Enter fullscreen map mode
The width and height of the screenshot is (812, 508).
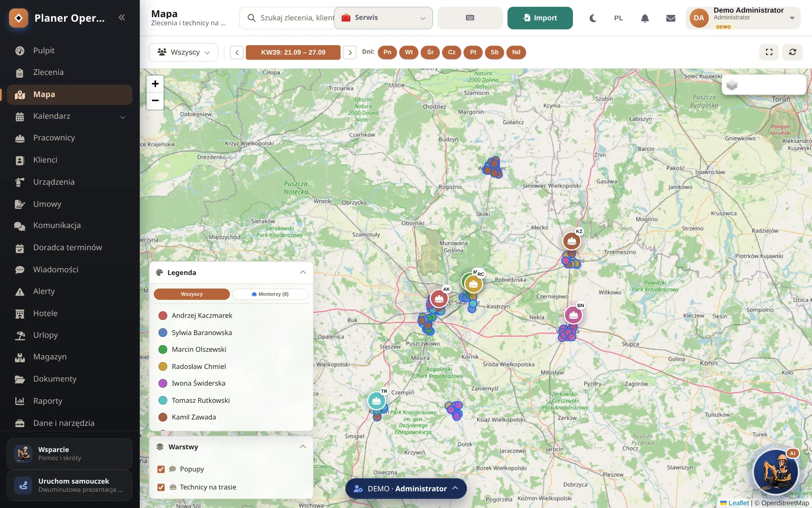[769, 52]
